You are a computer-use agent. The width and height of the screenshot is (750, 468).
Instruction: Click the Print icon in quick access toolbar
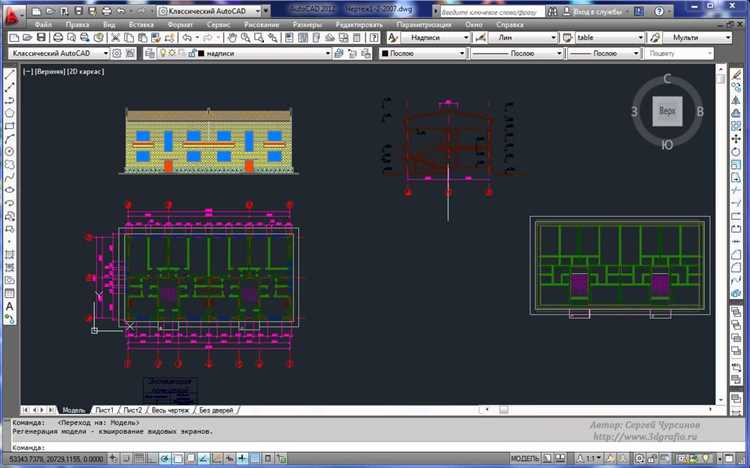(x=106, y=11)
